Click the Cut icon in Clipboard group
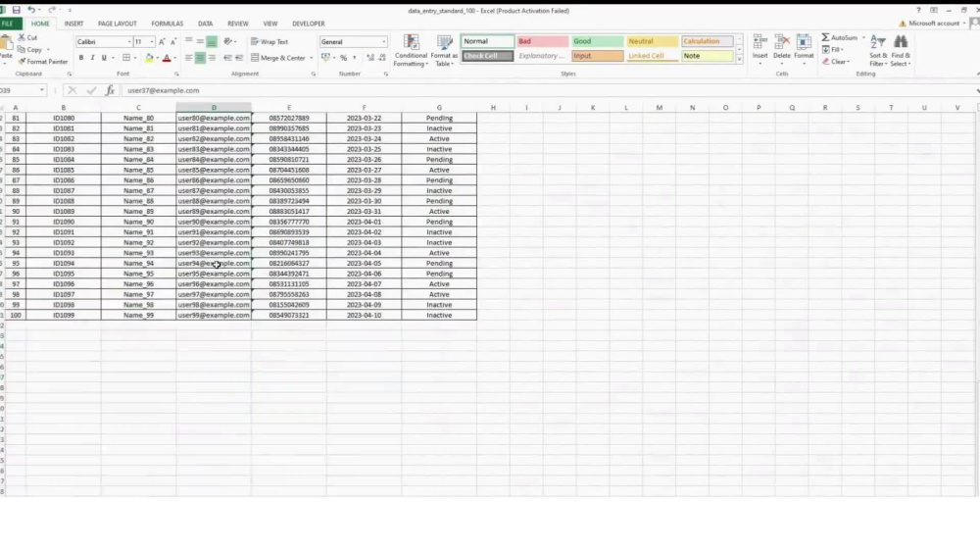 (x=22, y=37)
